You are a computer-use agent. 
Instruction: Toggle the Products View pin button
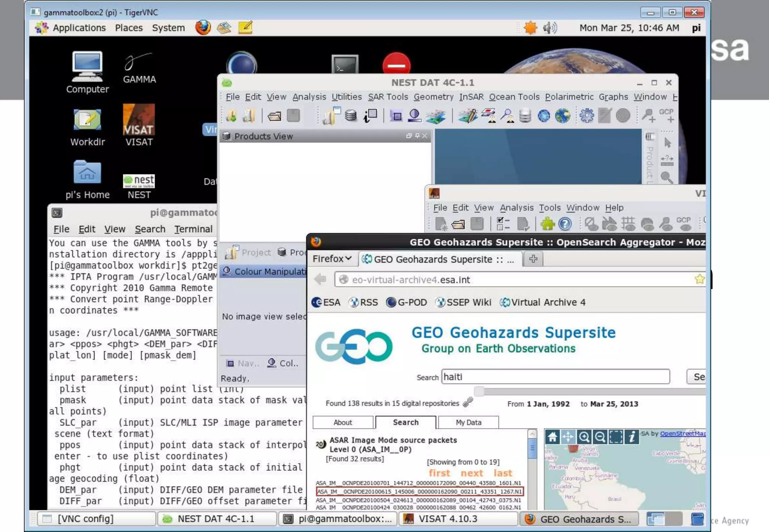pos(417,136)
